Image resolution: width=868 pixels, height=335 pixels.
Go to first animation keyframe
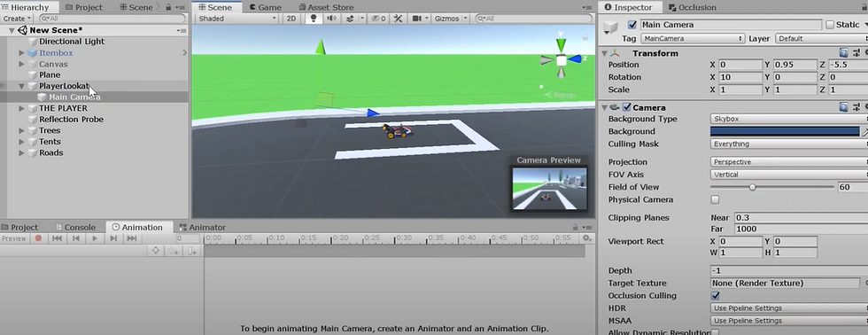[57, 238]
